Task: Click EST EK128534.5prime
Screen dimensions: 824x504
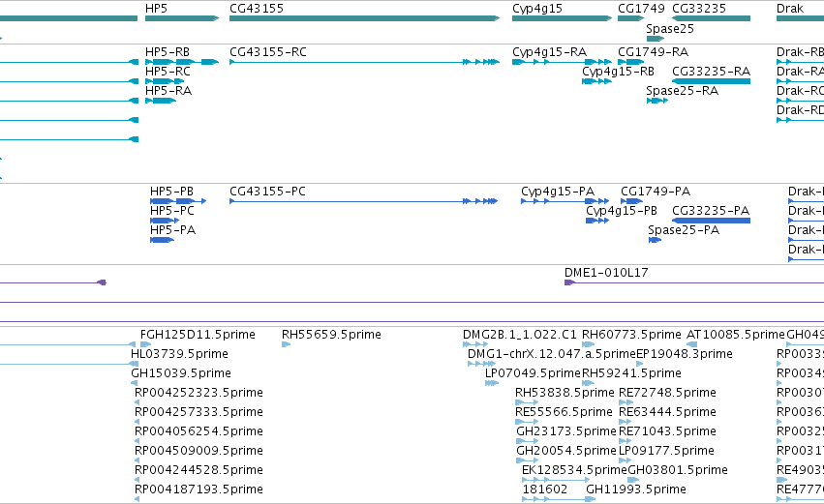Action: tap(556, 480)
